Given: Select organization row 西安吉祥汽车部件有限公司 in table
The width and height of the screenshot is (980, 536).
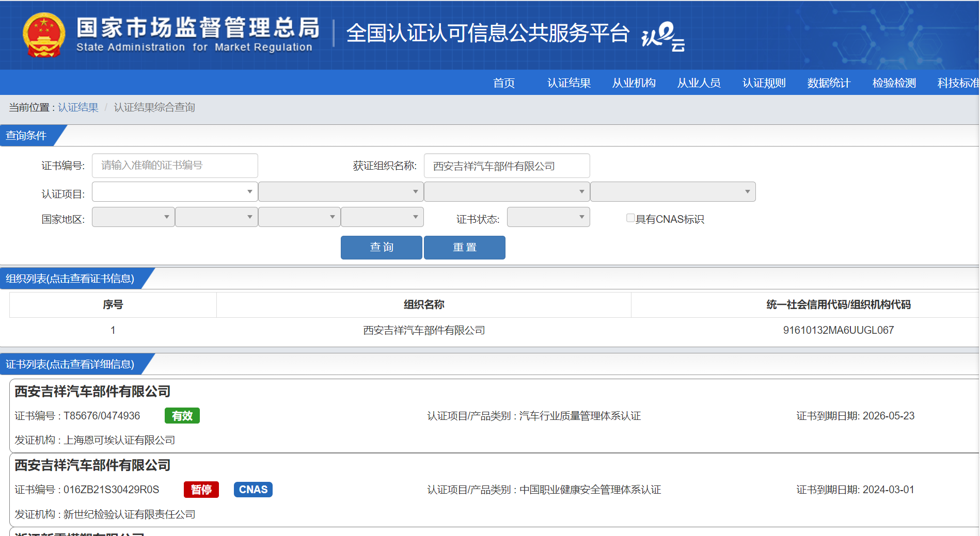Looking at the screenshot, I should point(424,330).
